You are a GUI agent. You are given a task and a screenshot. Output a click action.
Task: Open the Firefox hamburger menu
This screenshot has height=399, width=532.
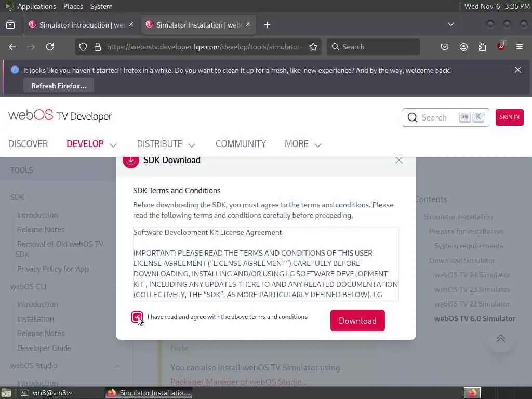[x=520, y=47]
